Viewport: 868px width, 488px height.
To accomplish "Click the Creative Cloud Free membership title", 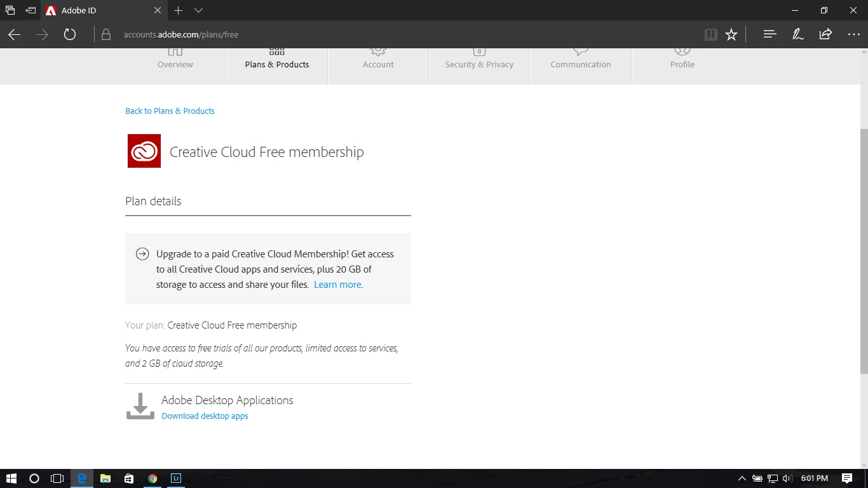I will point(267,152).
